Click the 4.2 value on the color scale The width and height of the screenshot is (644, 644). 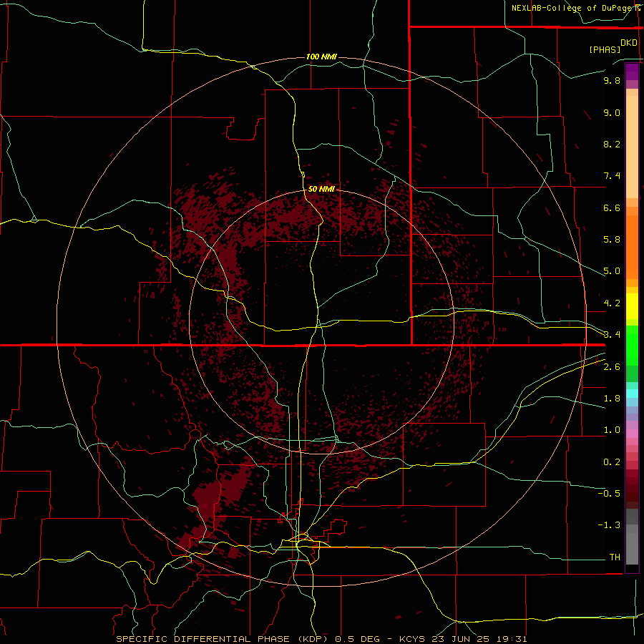coord(612,303)
